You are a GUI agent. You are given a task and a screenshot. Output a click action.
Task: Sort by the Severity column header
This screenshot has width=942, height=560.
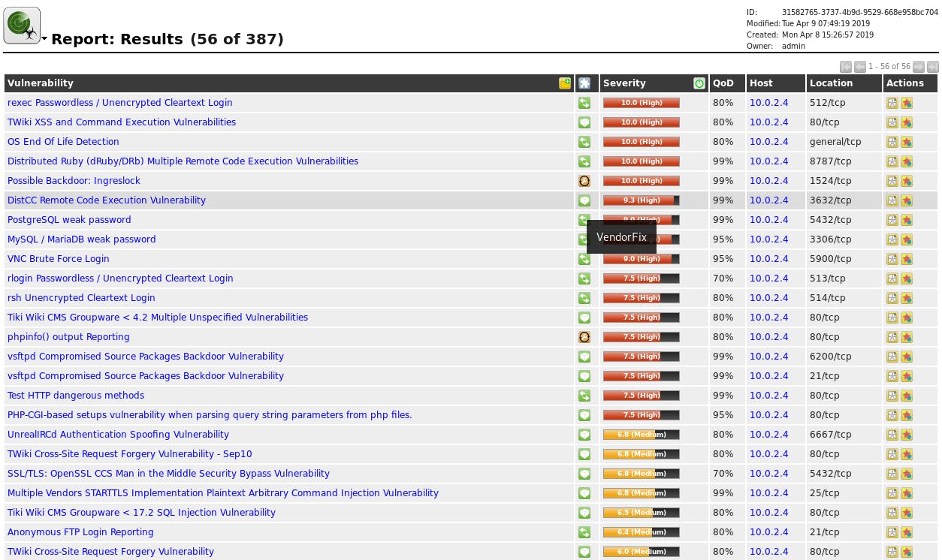624,83
